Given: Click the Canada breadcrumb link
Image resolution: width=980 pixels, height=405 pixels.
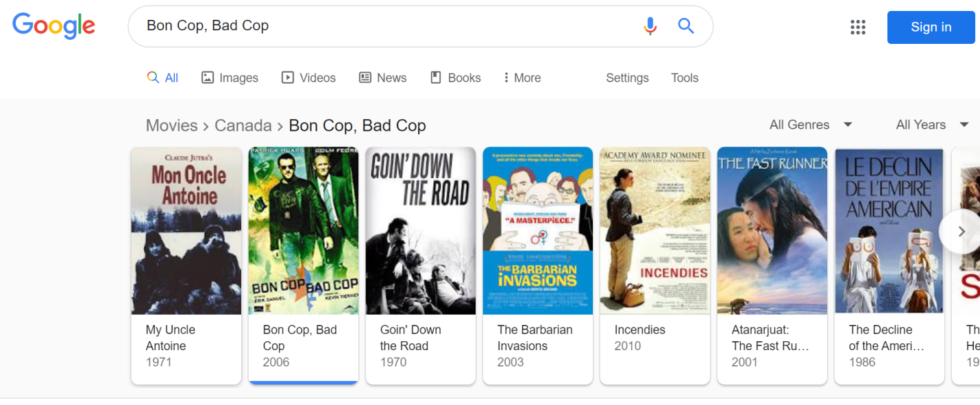Looking at the screenshot, I should [243, 125].
